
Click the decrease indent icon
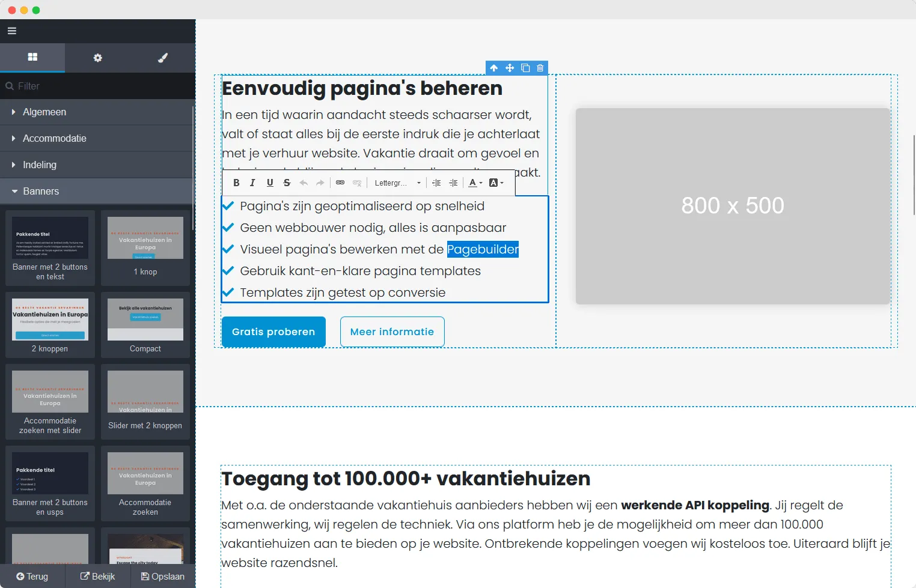pyautogui.click(x=436, y=183)
